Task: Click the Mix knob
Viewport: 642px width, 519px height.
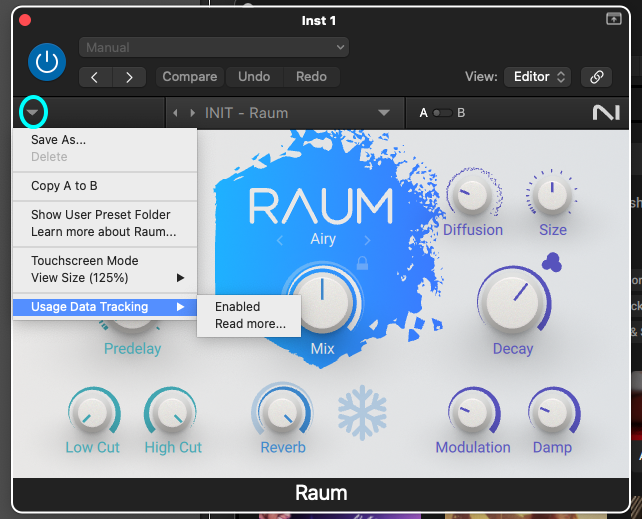Action: [x=323, y=301]
